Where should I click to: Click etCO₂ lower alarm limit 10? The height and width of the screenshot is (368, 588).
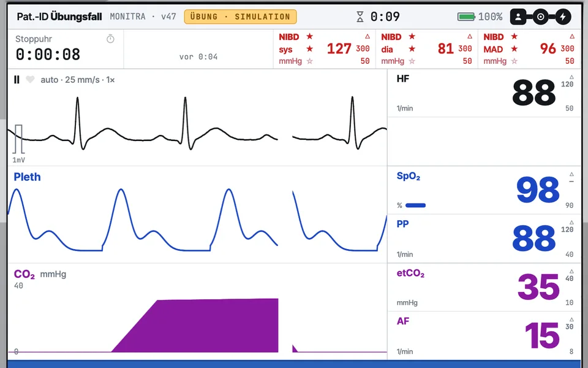[569, 302]
